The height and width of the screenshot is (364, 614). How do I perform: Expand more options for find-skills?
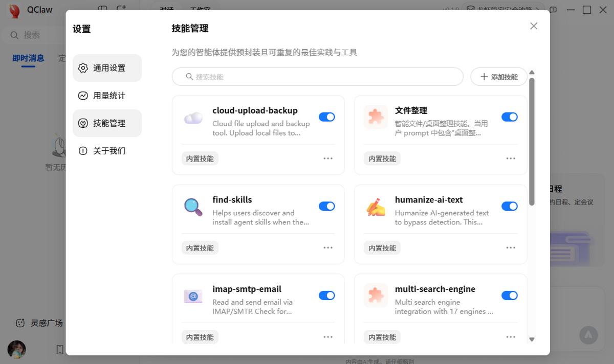(x=328, y=247)
